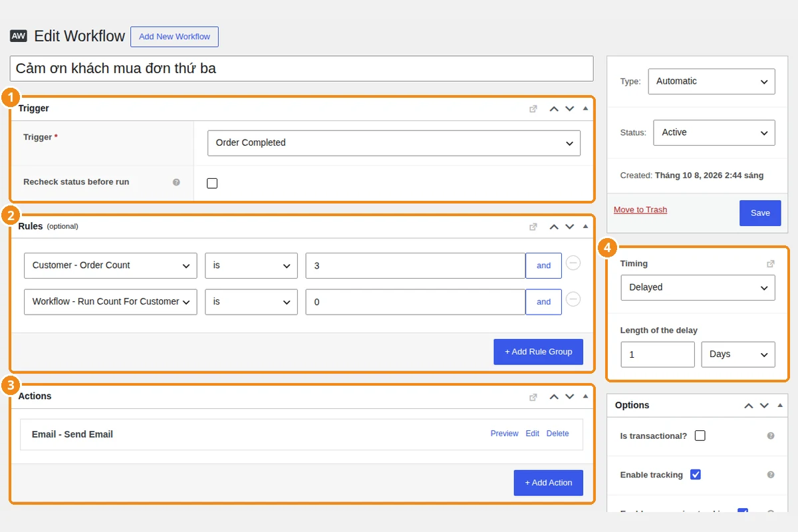Move Trigger panel down
This screenshot has width=798, height=532.
point(570,109)
